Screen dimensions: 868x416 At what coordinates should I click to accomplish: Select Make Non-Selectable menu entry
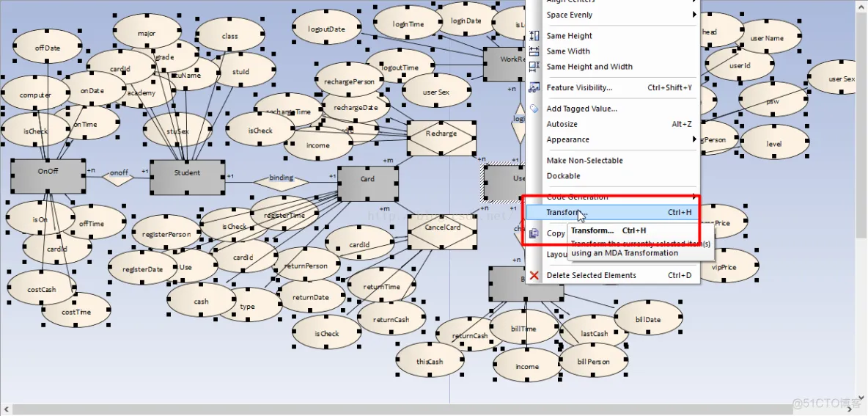(x=612, y=161)
